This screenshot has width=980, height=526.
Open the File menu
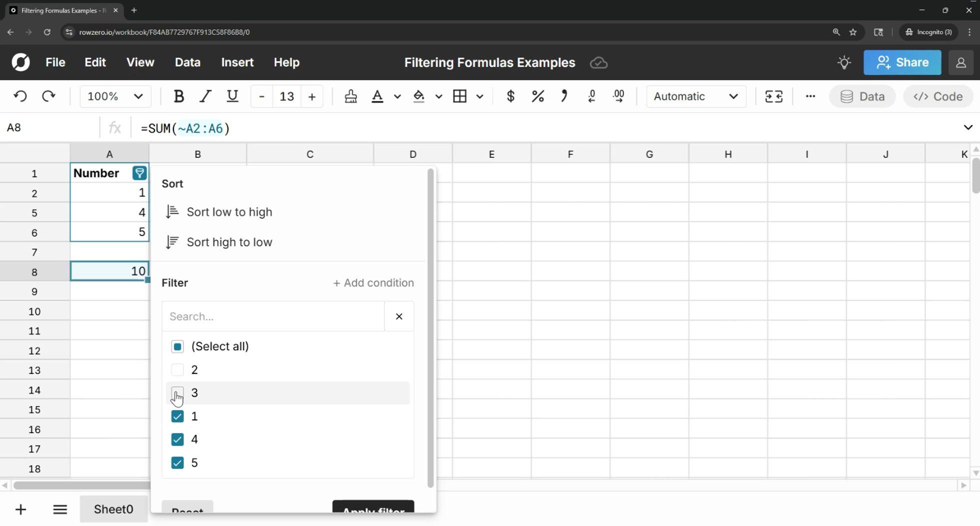tap(55, 62)
